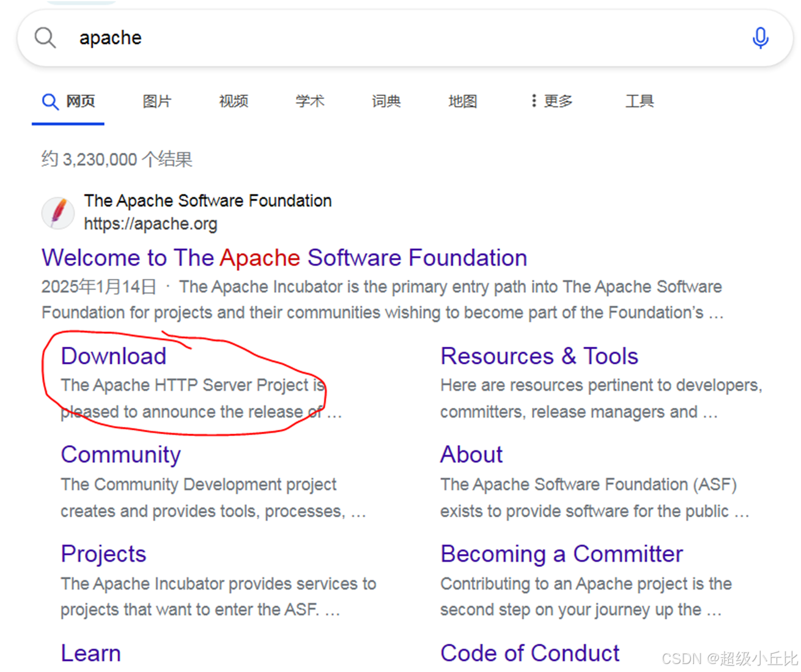Switch to the 图片 tab
The width and height of the screenshot is (801, 672).
pyautogui.click(x=157, y=101)
